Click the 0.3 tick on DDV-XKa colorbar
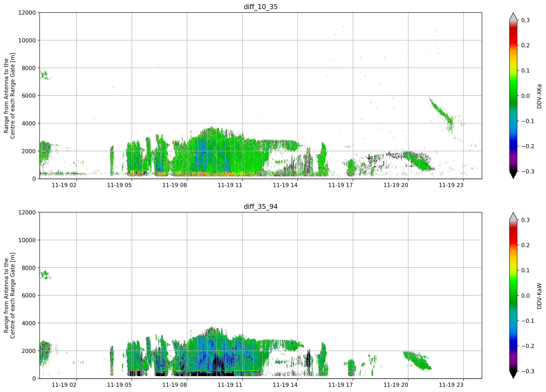This screenshot has height=392, width=546. click(x=526, y=20)
